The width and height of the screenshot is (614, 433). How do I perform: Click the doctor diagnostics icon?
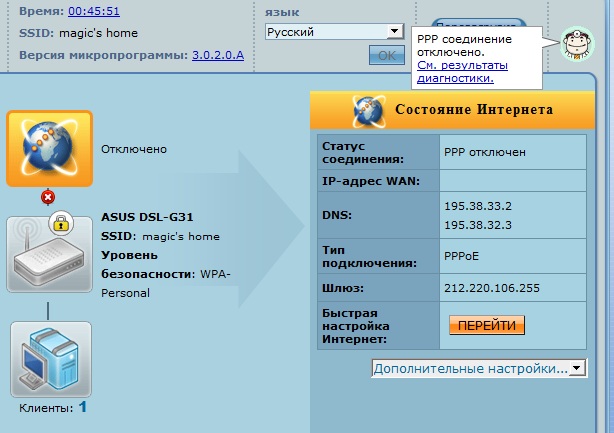[x=576, y=45]
